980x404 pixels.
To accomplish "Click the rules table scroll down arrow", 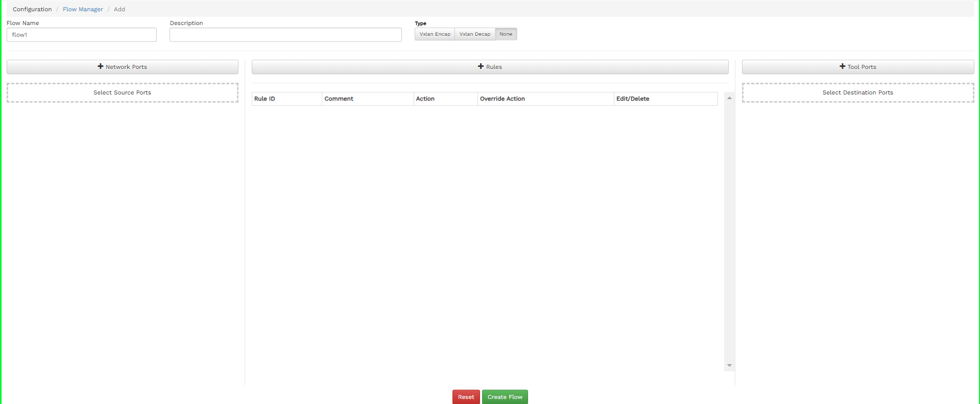I will [x=729, y=365].
